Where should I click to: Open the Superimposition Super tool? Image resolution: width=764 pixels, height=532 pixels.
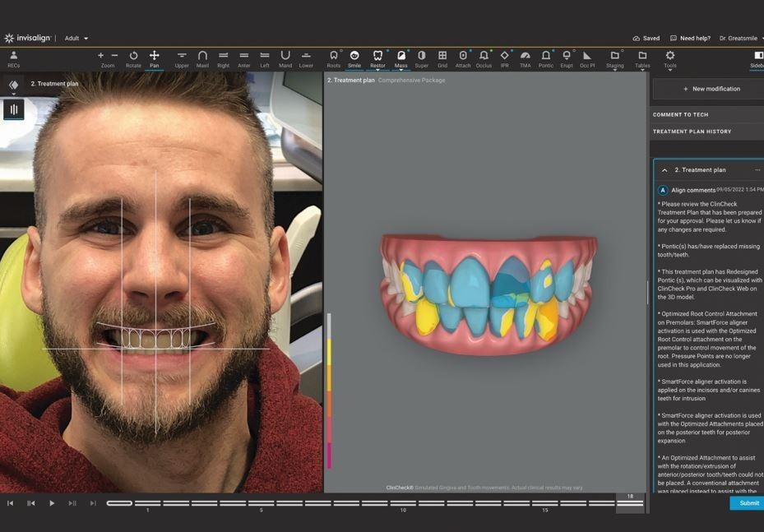(x=421, y=59)
